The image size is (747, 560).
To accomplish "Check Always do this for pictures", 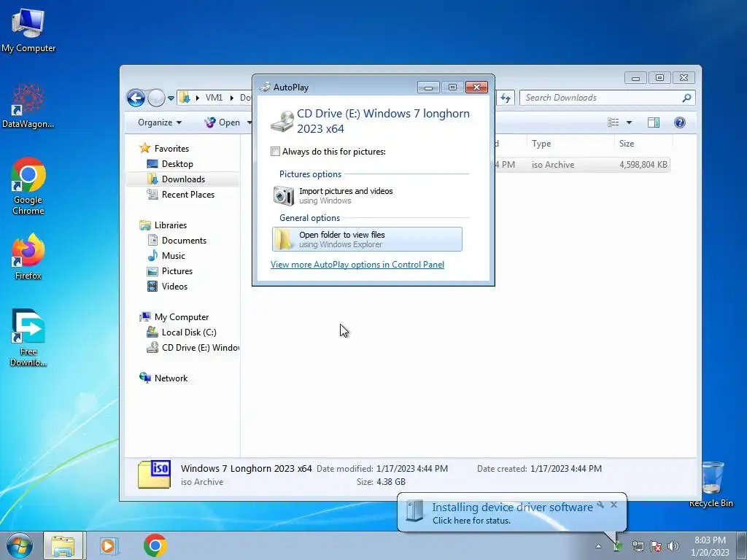I will click(x=275, y=152).
